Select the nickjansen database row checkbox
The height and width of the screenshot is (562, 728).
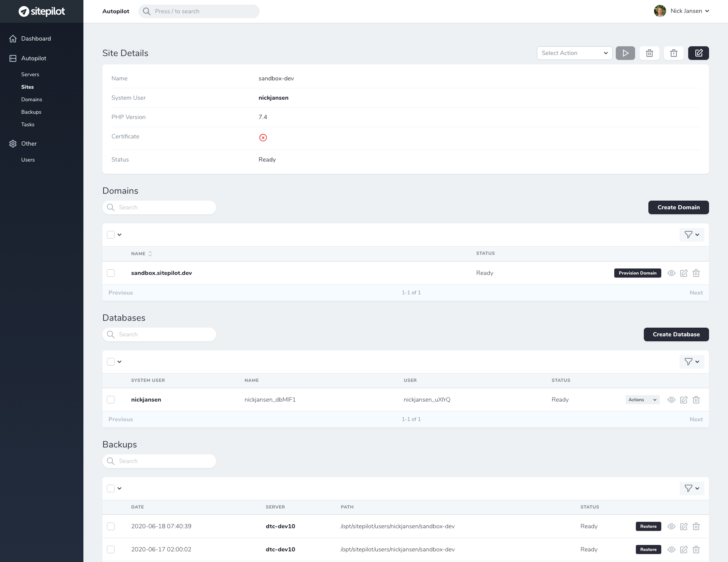[111, 400]
